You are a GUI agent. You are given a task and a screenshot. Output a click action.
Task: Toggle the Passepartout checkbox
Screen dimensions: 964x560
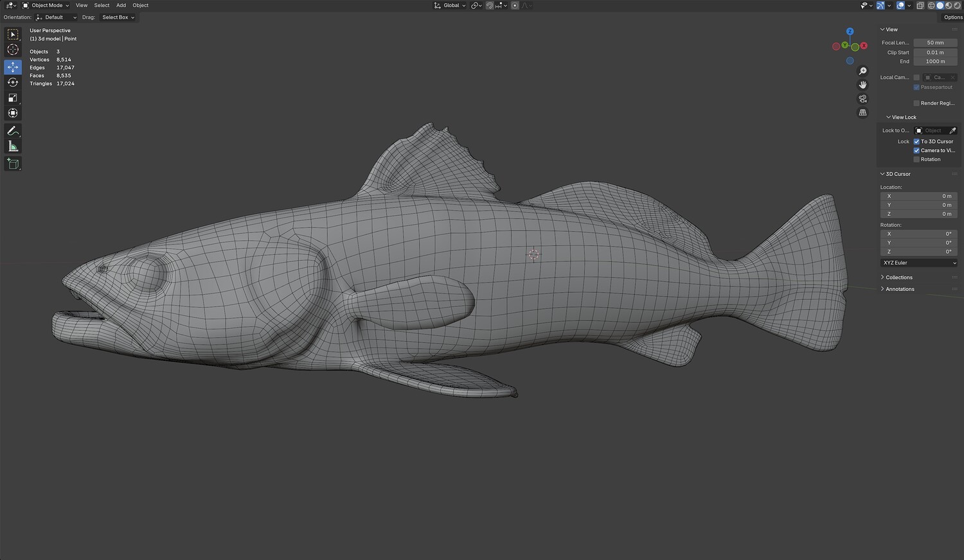click(x=916, y=87)
